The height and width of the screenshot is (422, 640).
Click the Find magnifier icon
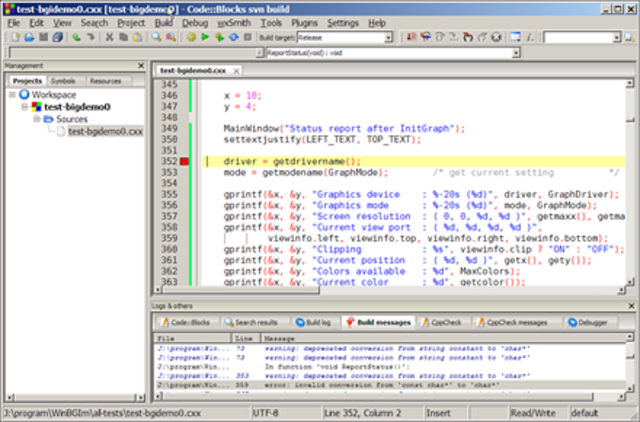[x=156, y=37]
